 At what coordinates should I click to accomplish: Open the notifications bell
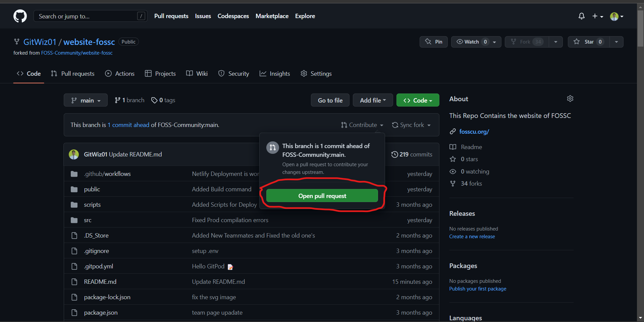tap(582, 16)
